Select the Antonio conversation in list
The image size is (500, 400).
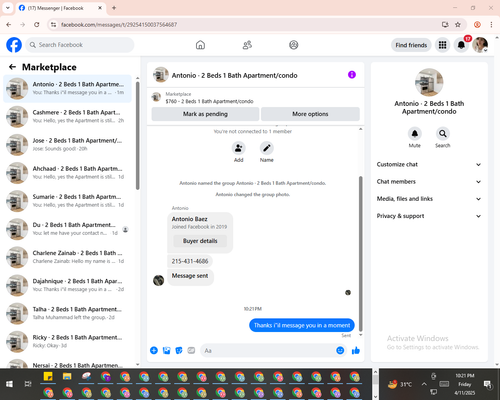(x=67, y=89)
